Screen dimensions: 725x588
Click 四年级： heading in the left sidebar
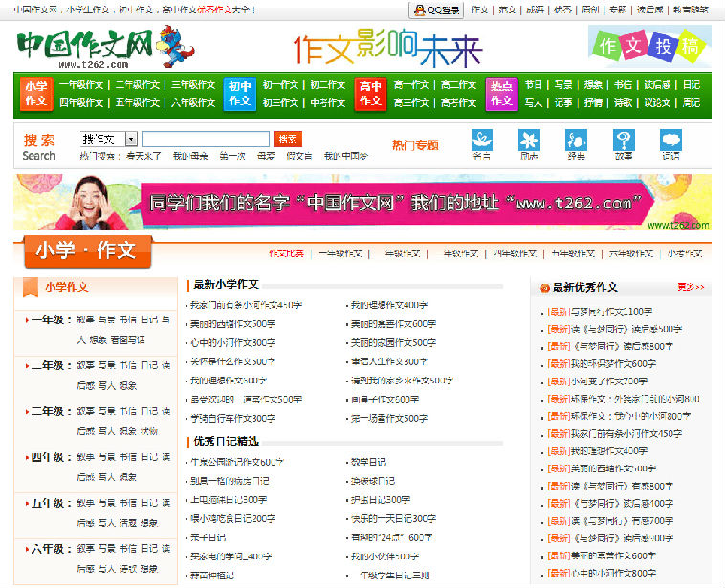coord(52,457)
